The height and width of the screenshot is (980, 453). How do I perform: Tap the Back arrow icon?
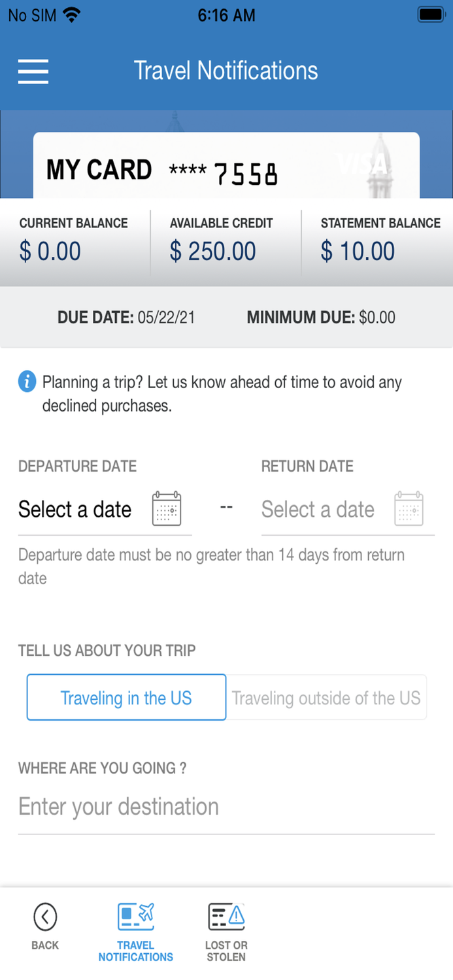click(45, 917)
